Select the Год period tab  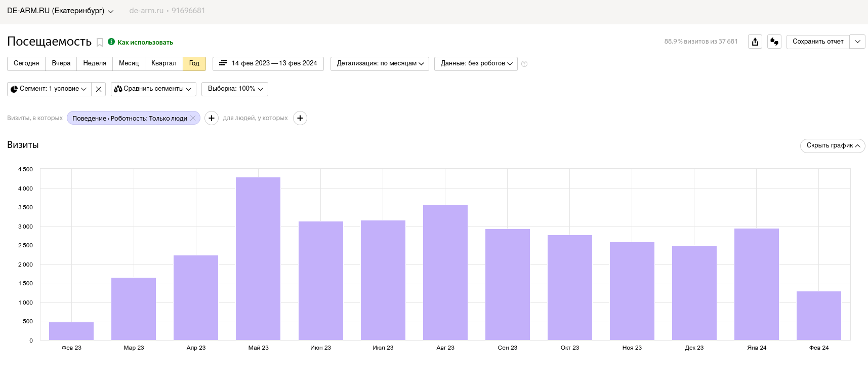tap(194, 64)
